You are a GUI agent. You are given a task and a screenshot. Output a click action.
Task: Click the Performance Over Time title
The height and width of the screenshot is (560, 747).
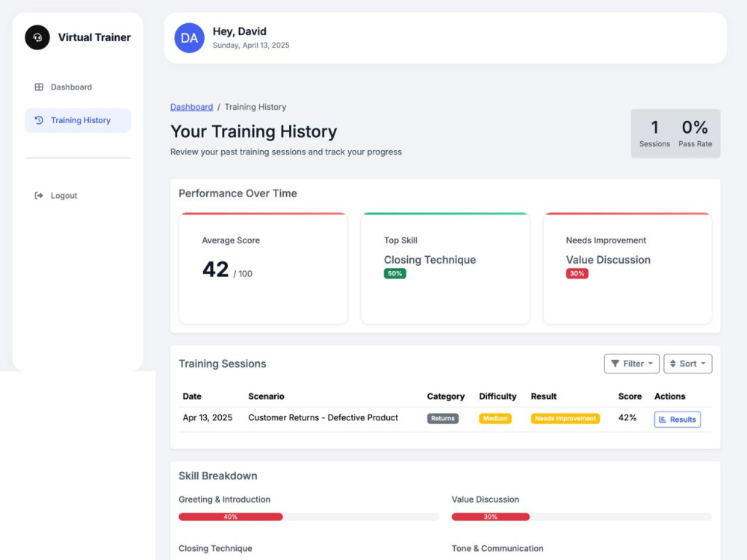click(238, 193)
